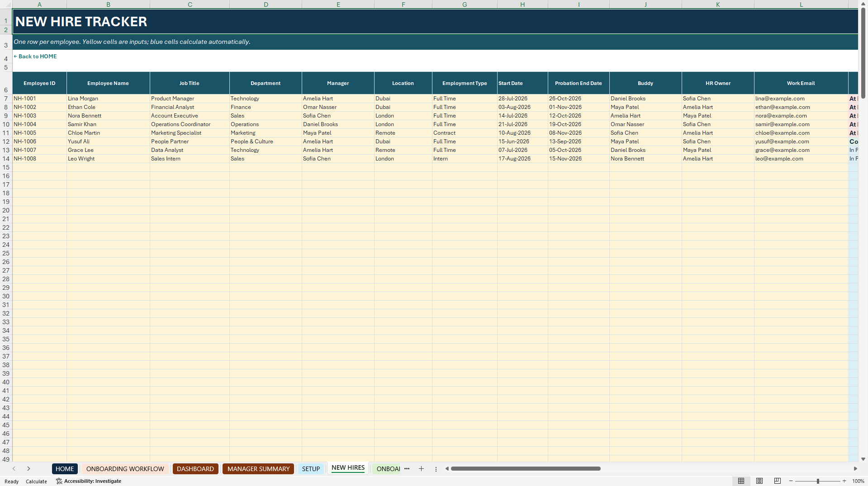Select column L header
The image size is (868, 486).
801,4
